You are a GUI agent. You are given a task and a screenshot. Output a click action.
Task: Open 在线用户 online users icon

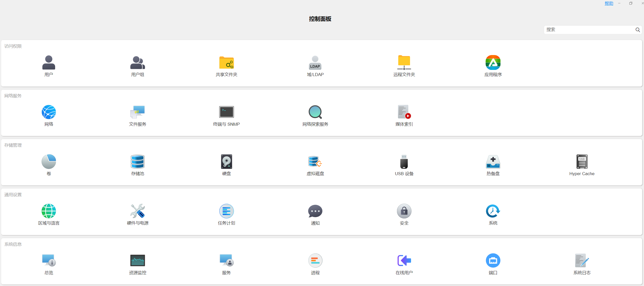pos(404,260)
